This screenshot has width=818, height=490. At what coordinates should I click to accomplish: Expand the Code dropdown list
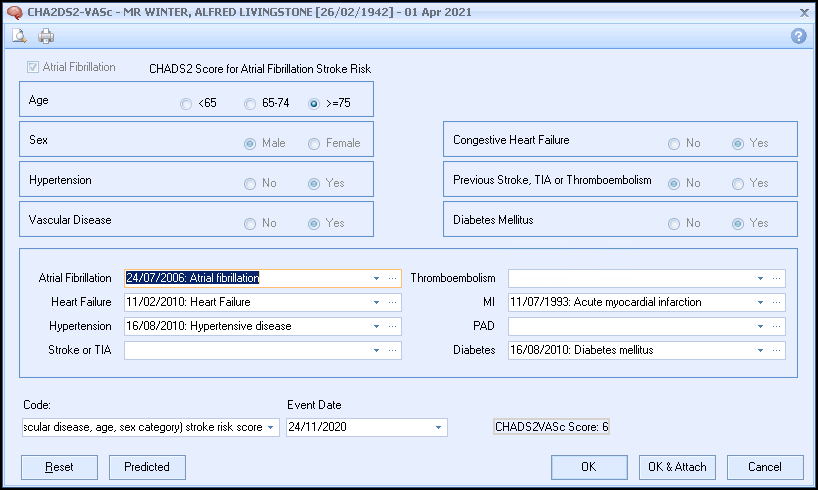coord(270,428)
